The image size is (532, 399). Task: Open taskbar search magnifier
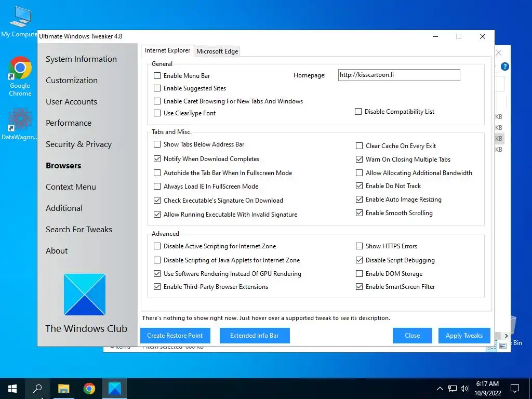(x=37, y=389)
